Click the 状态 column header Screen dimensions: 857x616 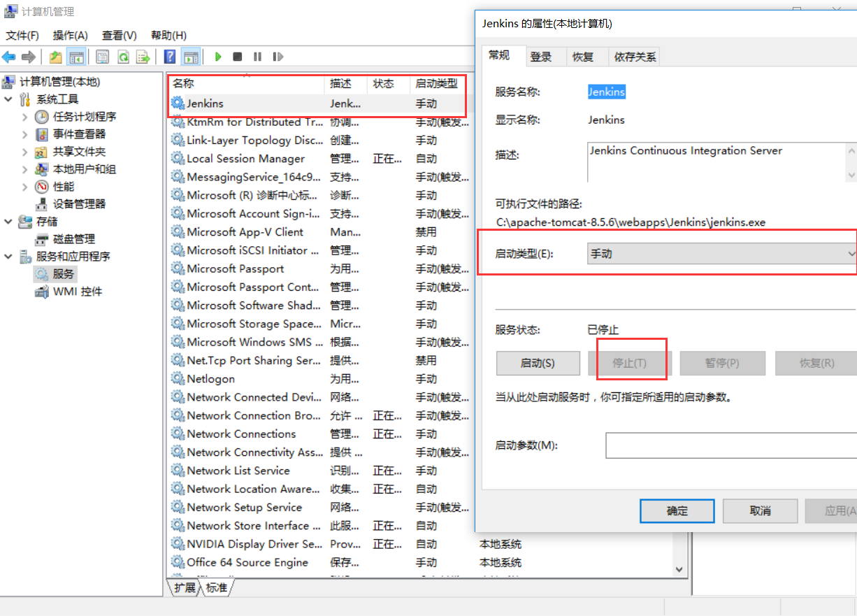pos(389,83)
